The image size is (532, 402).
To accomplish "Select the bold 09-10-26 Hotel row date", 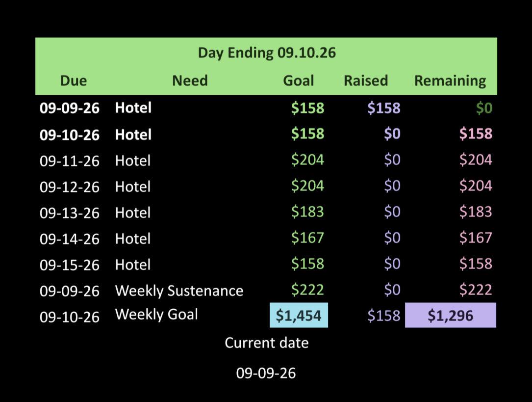I will (70, 135).
